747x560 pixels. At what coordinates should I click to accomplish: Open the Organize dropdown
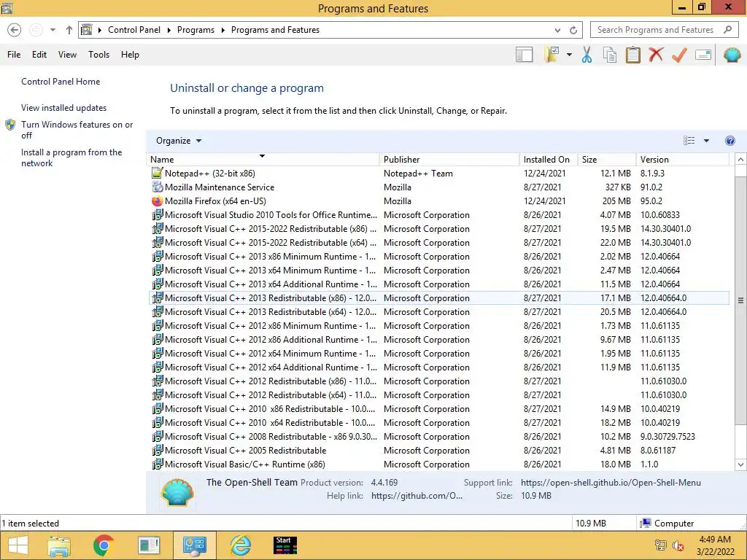click(179, 141)
